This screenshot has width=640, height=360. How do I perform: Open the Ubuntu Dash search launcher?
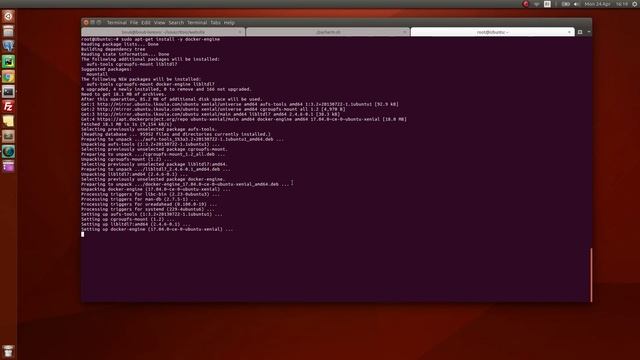coord(8,16)
